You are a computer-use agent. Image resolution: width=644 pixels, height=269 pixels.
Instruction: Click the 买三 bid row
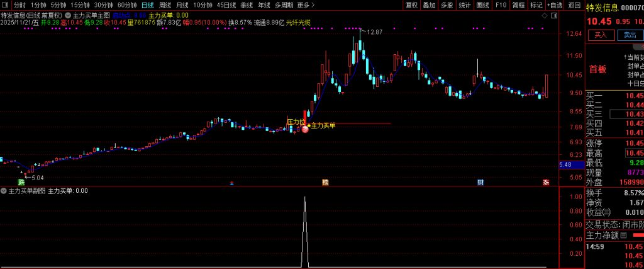coord(614,114)
